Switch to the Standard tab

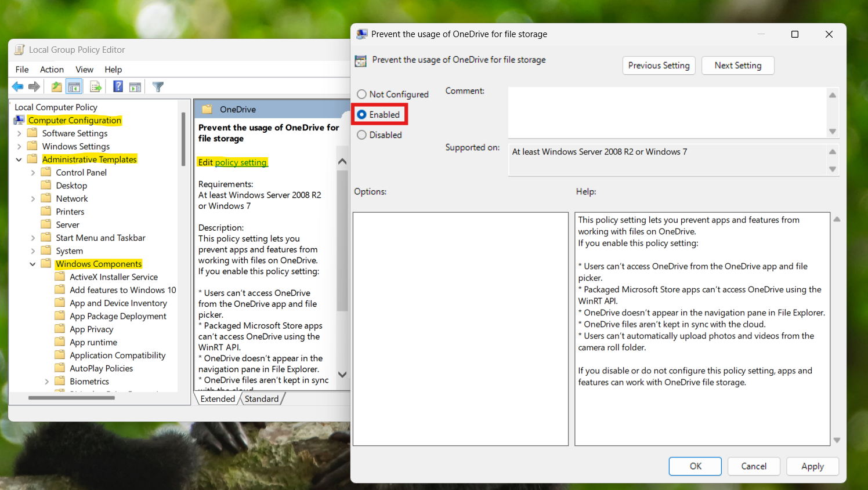click(262, 399)
